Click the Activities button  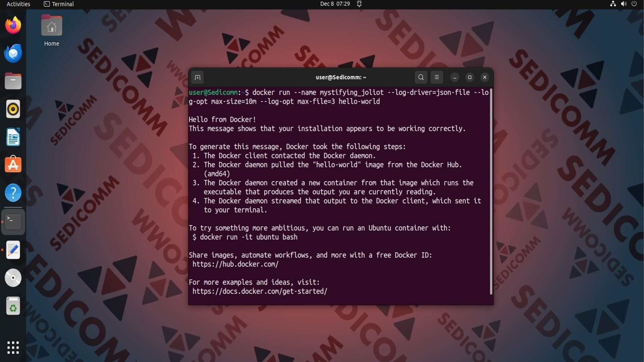pos(18,4)
